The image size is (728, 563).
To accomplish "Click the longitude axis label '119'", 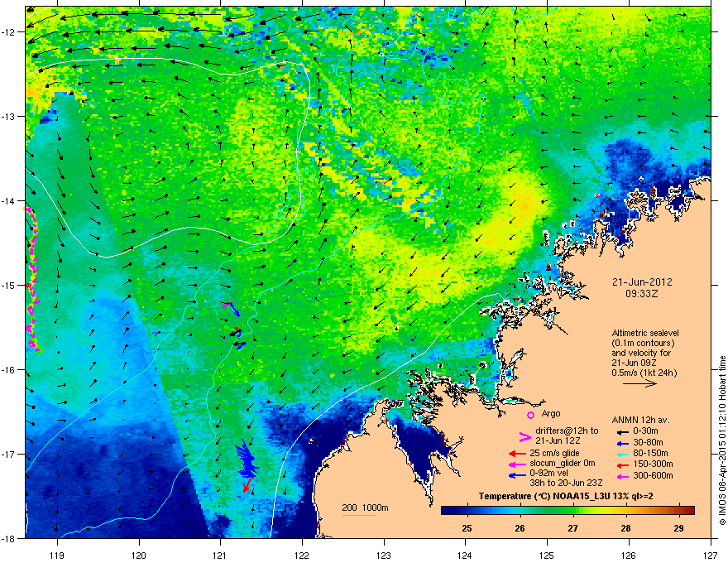I will pos(57,556).
